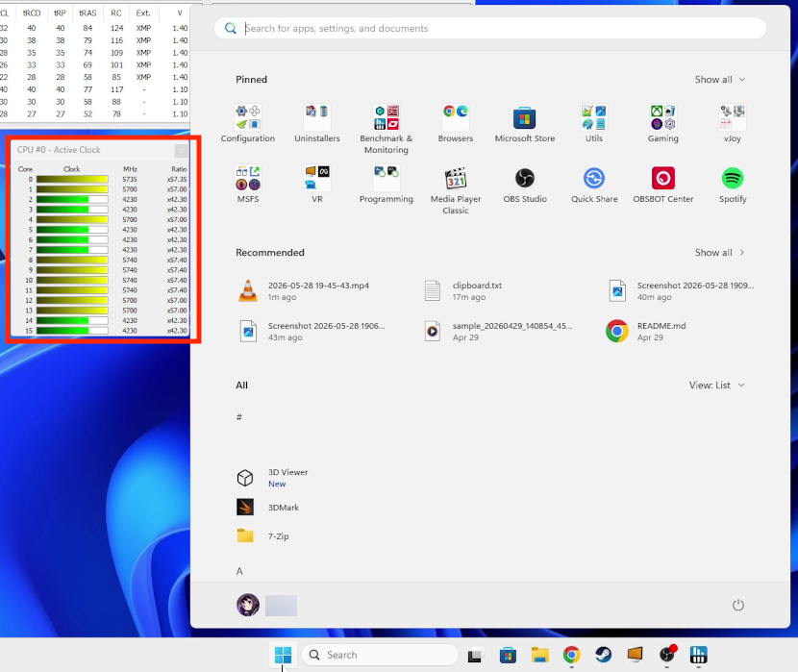Open File Explorer on the taskbar

click(x=539, y=655)
